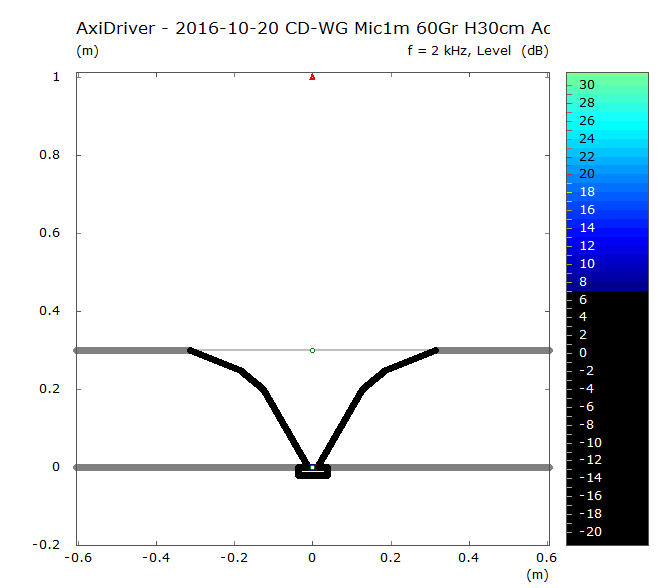This screenshot has width=666, height=588.
Task: Click the upper right gray baffle bar
Action: (495, 350)
